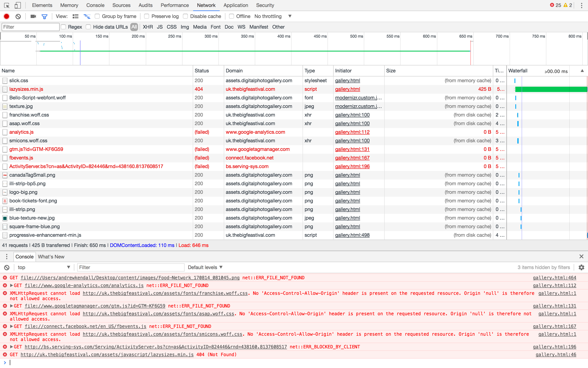588x368 pixels.
Task: Click the error icon beside lazysizes.min.js 404 message
Action: pos(5,354)
